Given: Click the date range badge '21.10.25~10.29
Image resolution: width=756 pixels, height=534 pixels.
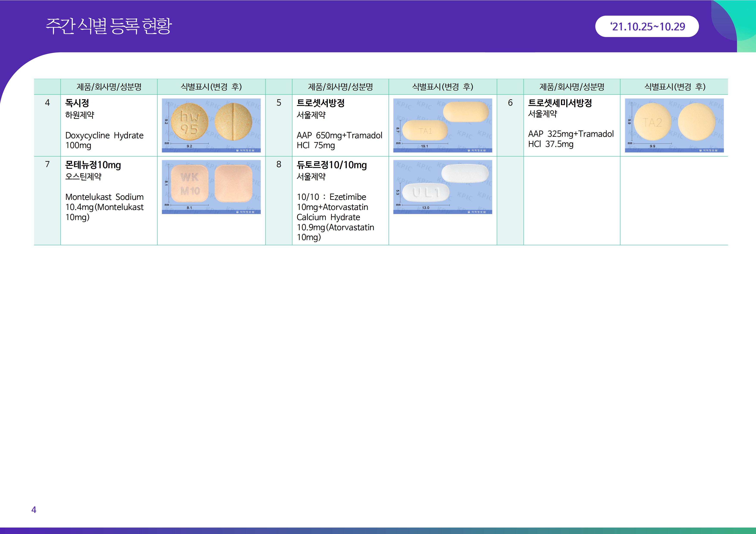Looking at the screenshot, I should tap(647, 26).
